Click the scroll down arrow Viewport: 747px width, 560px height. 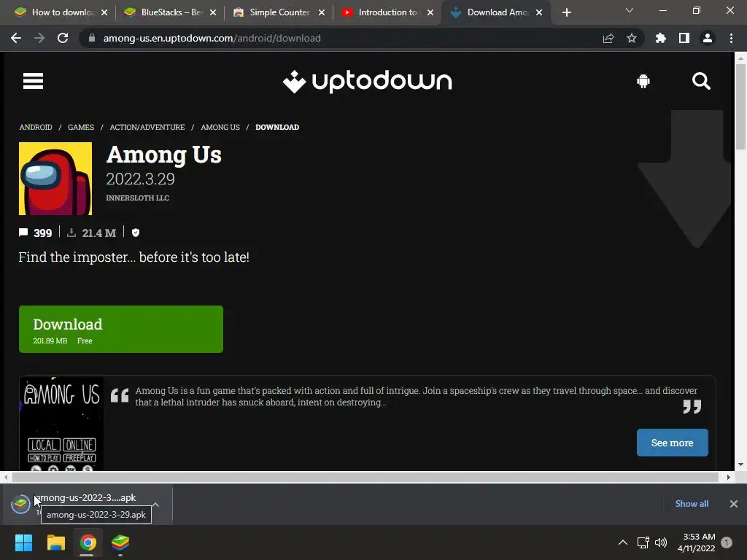click(x=740, y=464)
